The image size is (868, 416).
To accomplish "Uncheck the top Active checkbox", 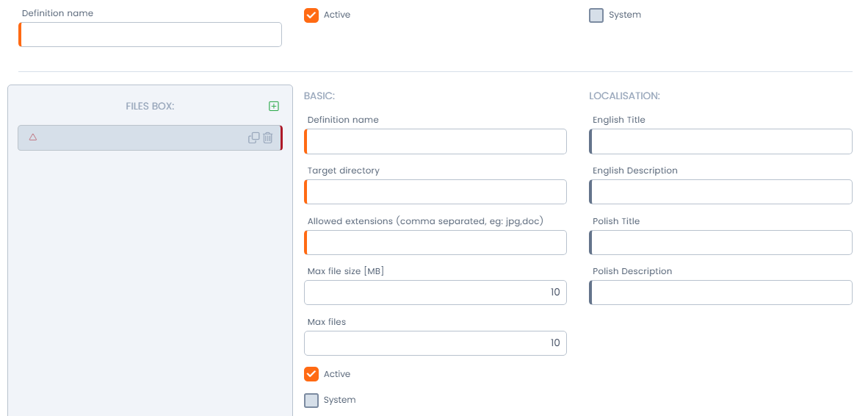I will pos(311,15).
